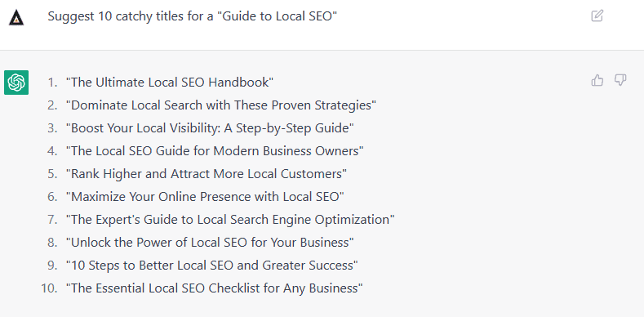644x317 pixels.
Task: Click the thumbs down icon
Action: [620, 80]
